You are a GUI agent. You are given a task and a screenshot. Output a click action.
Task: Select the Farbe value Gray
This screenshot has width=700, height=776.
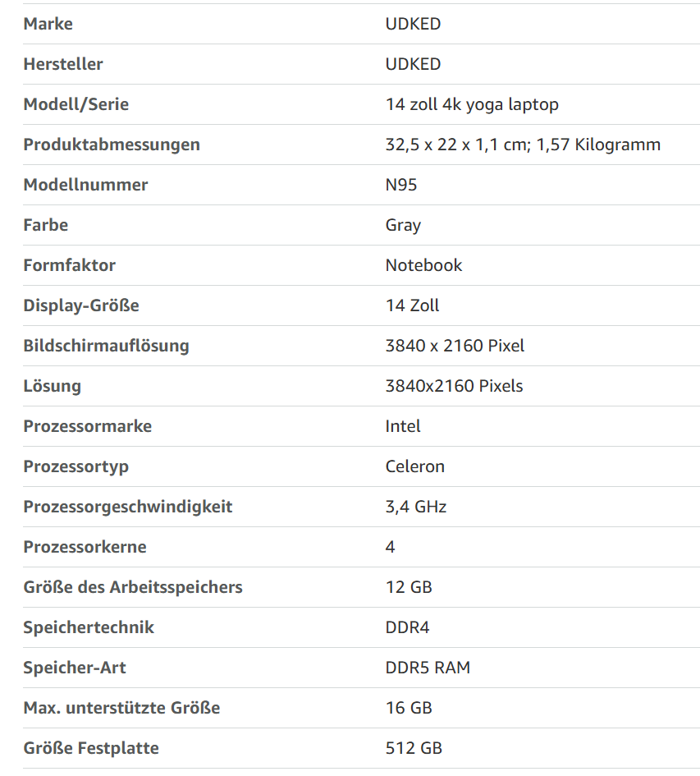click(x=403, y=225)
